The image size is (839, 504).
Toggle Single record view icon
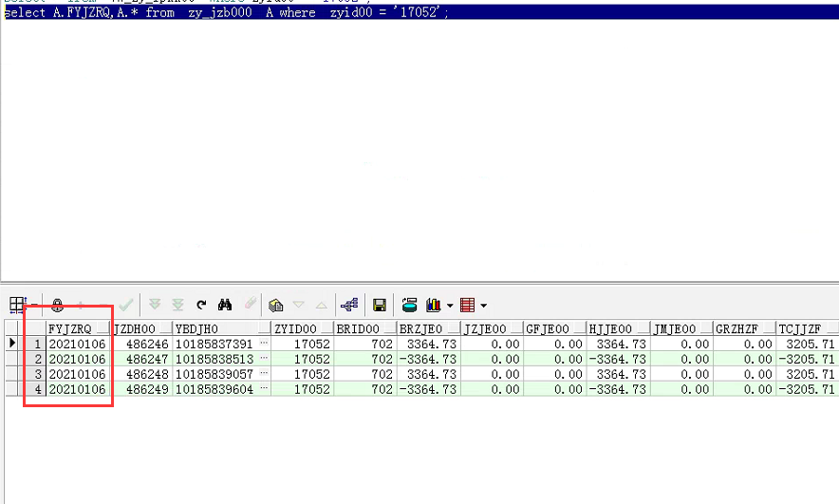(x=275, y=305)
